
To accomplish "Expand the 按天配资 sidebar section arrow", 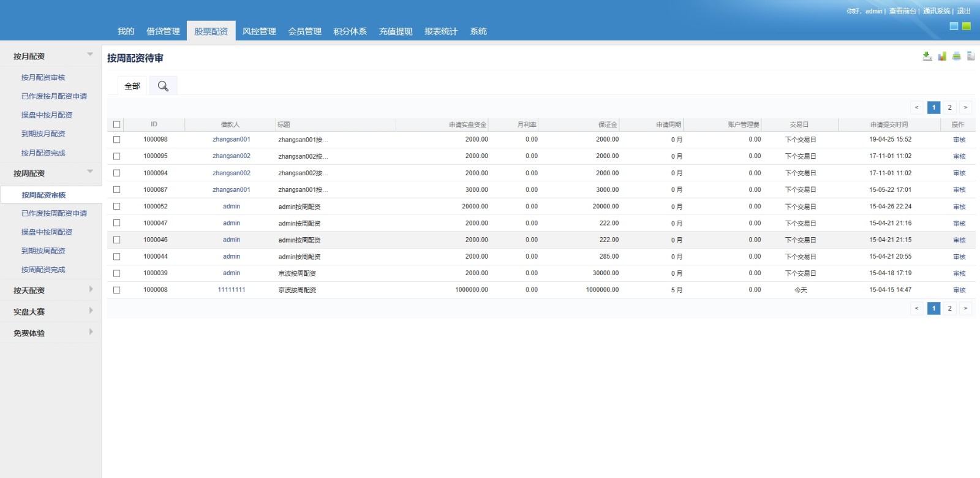I will [x=91, y=289].
